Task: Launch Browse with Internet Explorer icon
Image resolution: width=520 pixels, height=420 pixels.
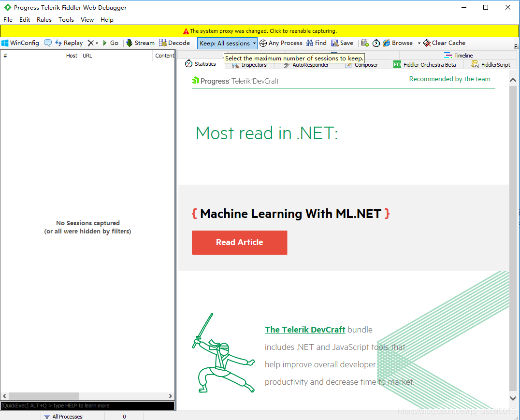Action: [398, 43]
